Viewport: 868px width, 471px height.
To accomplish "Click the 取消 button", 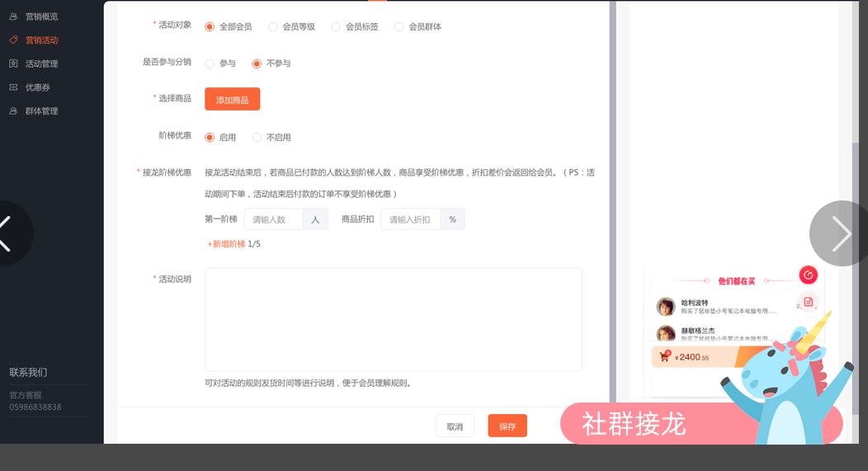I will tap(455, 426).
